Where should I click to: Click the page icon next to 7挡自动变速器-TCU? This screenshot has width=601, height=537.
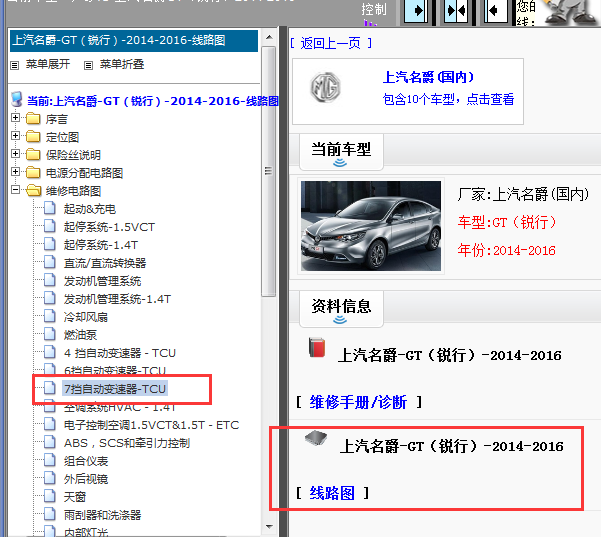pos(49,388)
